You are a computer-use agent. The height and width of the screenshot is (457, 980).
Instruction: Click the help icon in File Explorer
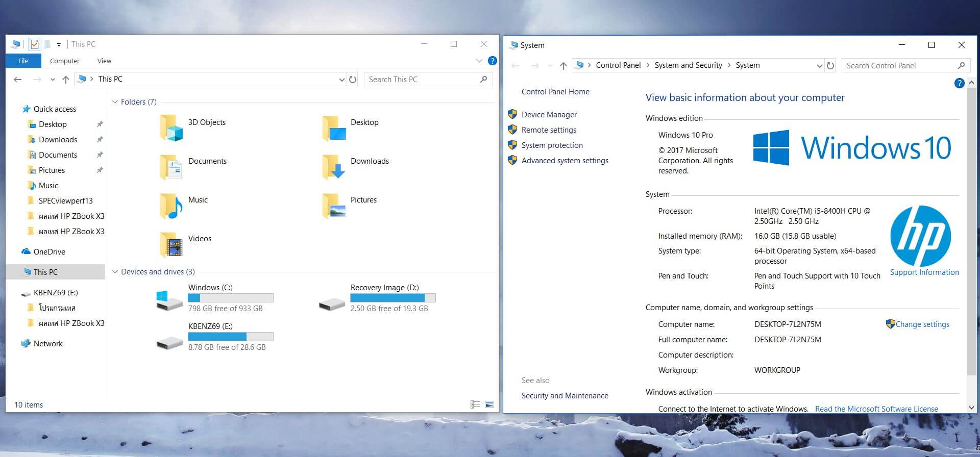click(x=492, y=61)
